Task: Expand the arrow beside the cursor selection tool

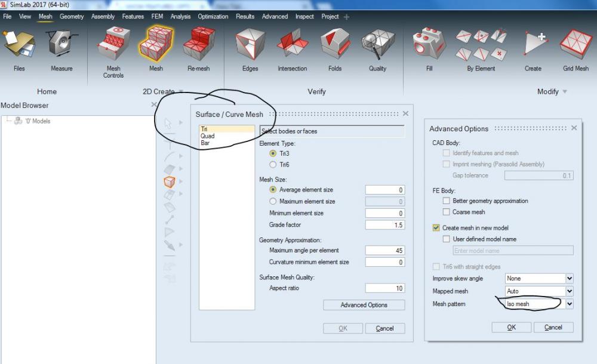Action: [x=181, y=122]
